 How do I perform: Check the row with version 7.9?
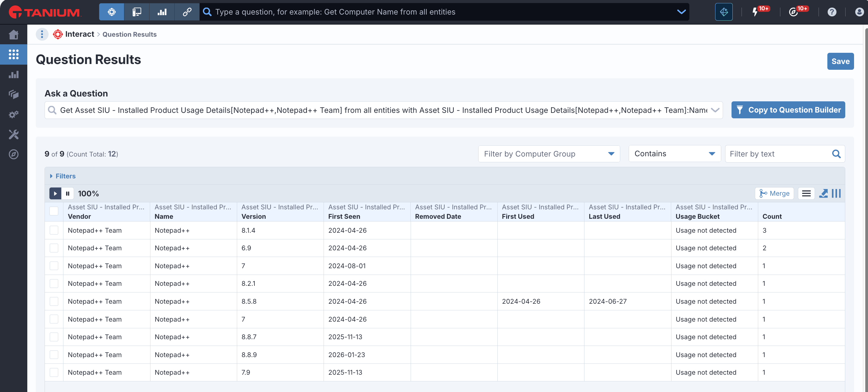54,373
